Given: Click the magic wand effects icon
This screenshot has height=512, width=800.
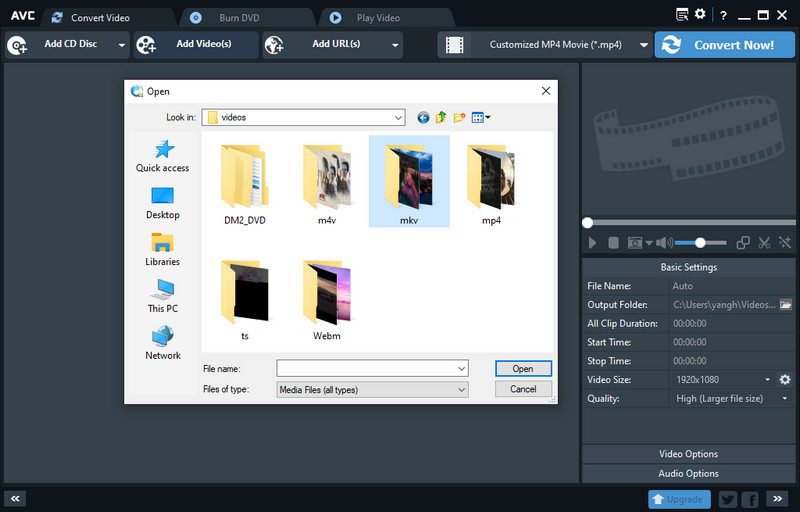Looking at the screenshot, I should point(785,243).
